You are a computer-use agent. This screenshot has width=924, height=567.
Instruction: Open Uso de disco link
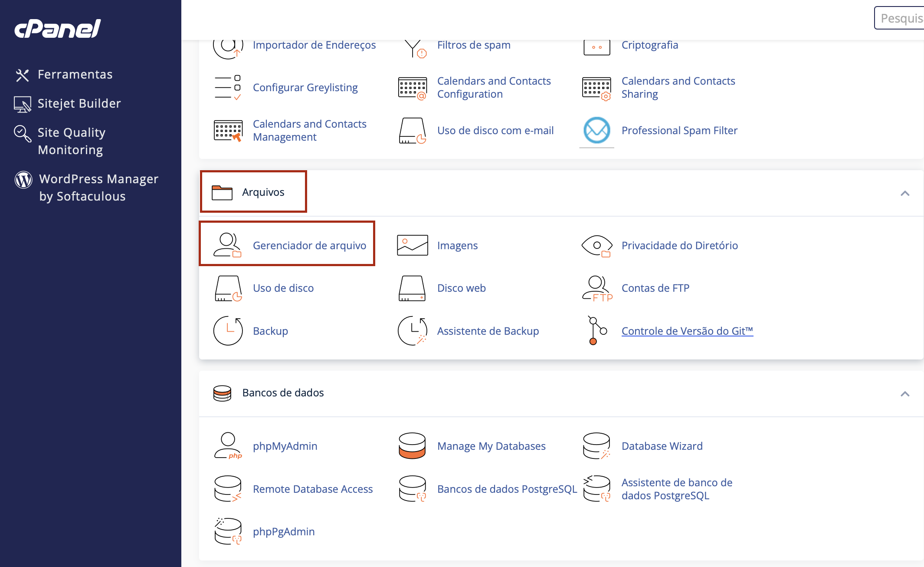(283, 288)
